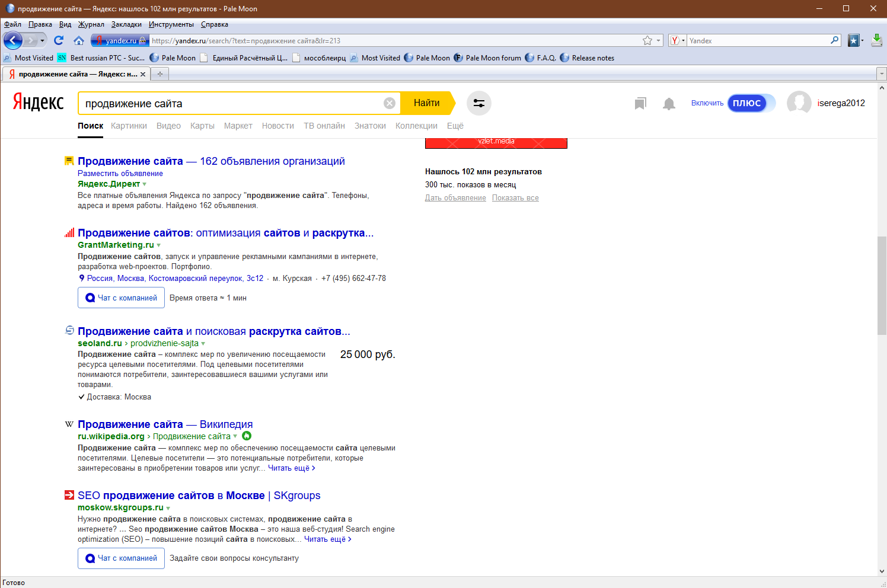Go back using the browser Back arrow

[13, 40]
